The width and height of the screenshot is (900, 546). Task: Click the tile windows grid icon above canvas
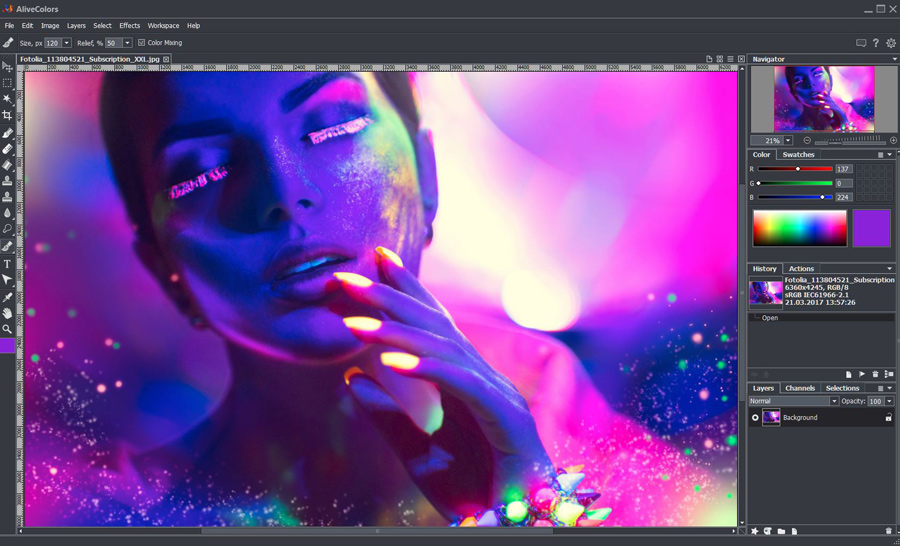[x=720, y=59]
